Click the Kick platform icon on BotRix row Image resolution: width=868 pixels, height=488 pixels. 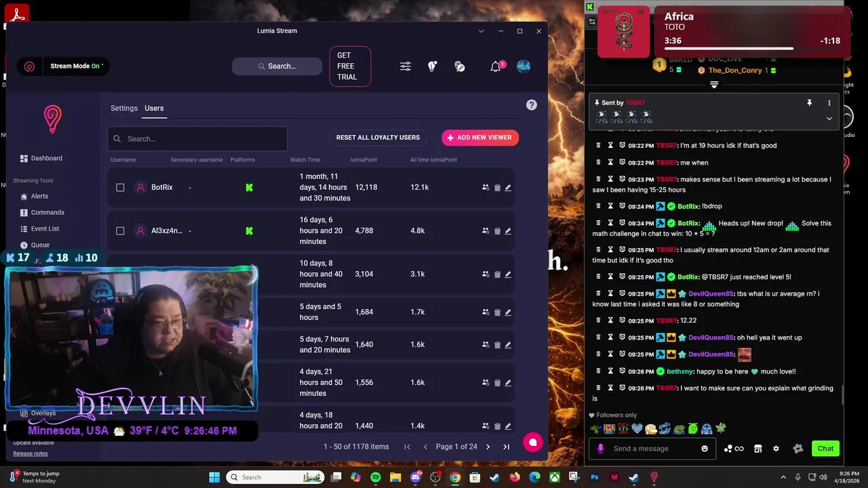click(250, 188)
